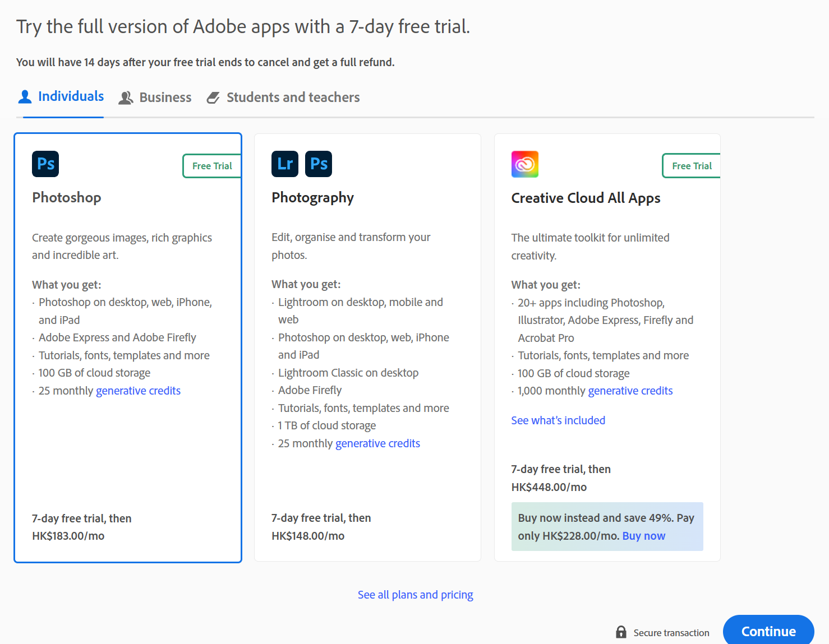The width and height of the screenshot is (829, 644).
Task: Click 'Create gorgeous images, rich graphics' description
Action: (x=122, y=246)
